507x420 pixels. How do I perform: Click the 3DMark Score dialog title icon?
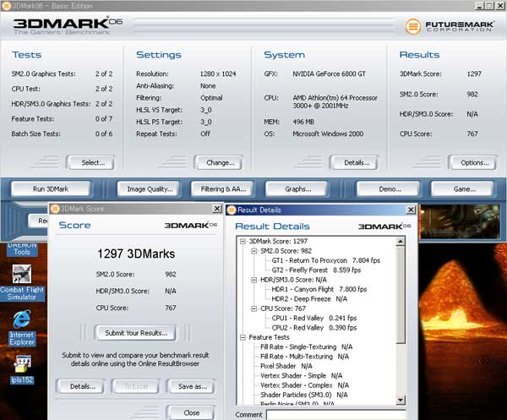tap(55, 209)
